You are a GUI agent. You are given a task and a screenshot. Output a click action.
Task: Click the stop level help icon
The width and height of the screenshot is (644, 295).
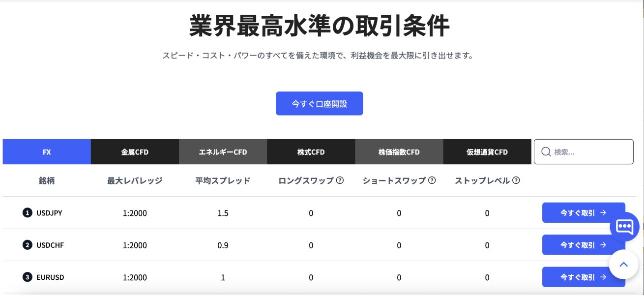pos(516,180)
